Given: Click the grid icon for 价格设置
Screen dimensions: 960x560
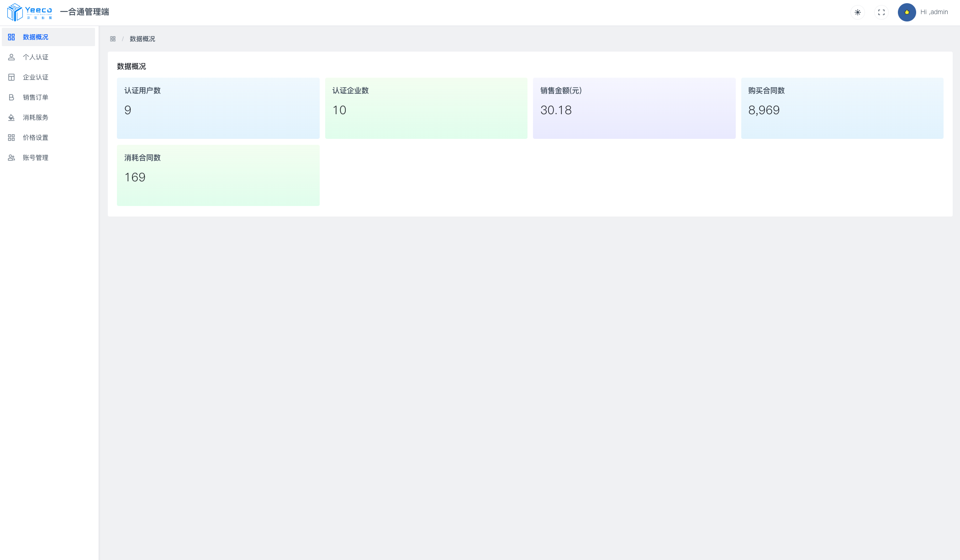Looking at the screenshot, I should [11, 137].
